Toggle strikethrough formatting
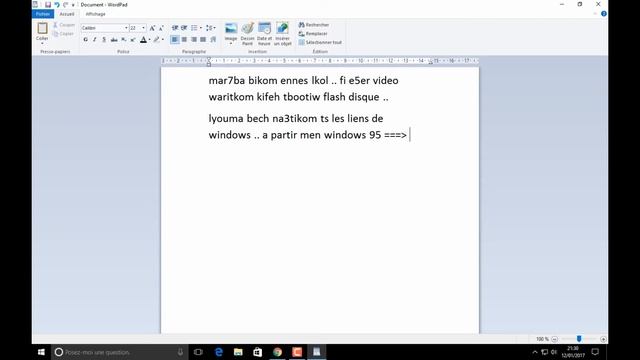The image size is (640, 360). (x=114, y=40)
